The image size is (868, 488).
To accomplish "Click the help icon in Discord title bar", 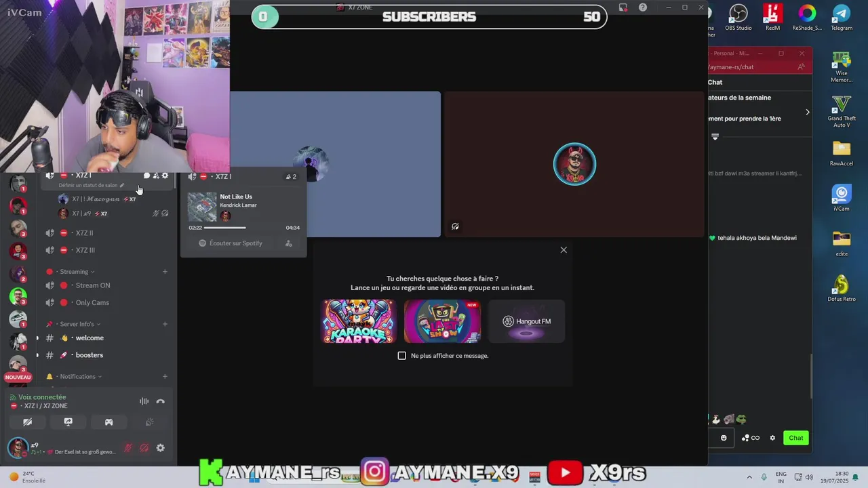I will 643,7.
